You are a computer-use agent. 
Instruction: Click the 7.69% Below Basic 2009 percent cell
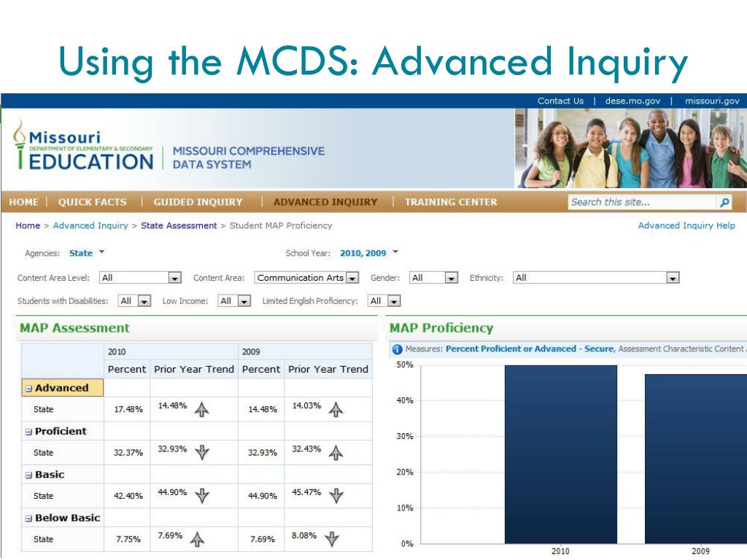click(x=262, y=540)
